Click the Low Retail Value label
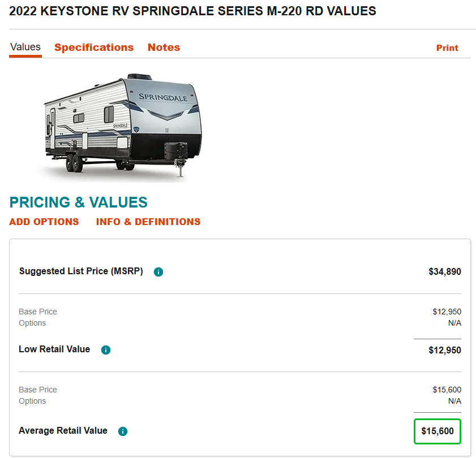 pos(54,349)
